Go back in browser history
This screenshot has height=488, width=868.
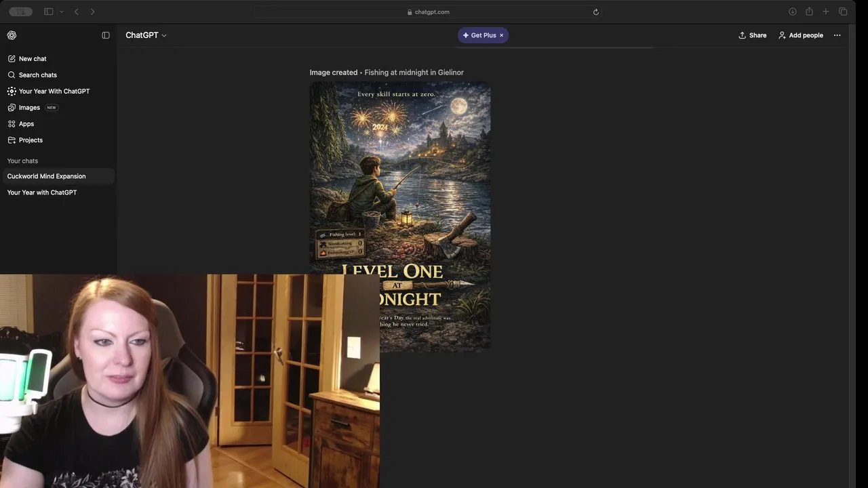point(77,12)
